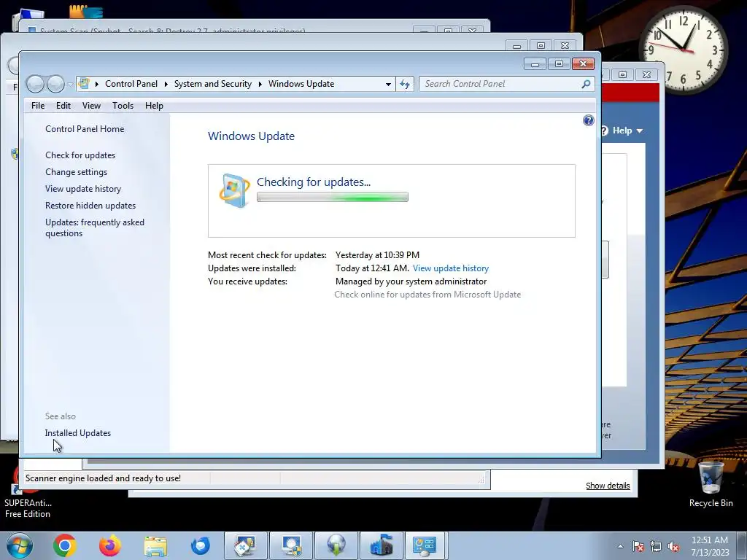Open the recent pages dropdown arrow
The height and width of the screenshot is (560, 747).
pyautogui.click(x=70, y=85)
